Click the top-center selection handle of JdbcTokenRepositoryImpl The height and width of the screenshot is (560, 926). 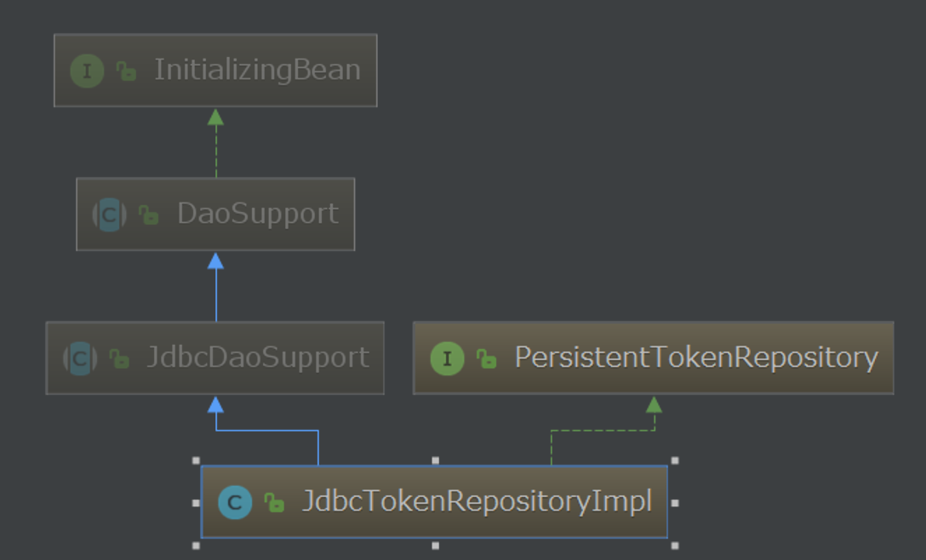435,460
